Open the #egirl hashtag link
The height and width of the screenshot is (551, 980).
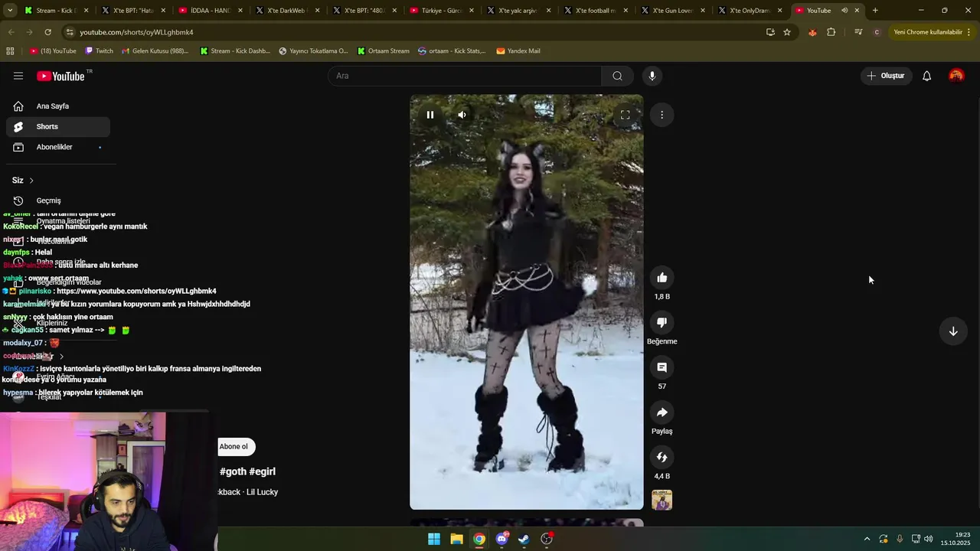point(262,471)
